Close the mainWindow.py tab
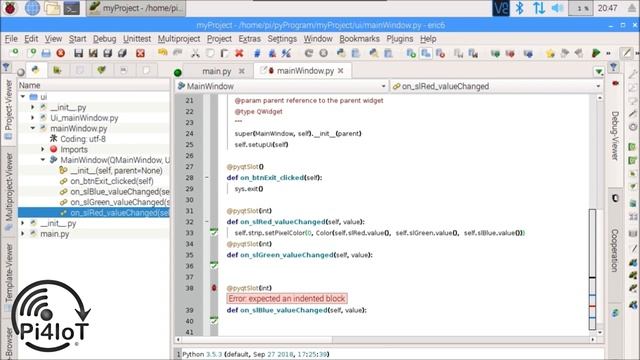Image resolution: width=640 pixels, height=360 pixels. [341, 71]
